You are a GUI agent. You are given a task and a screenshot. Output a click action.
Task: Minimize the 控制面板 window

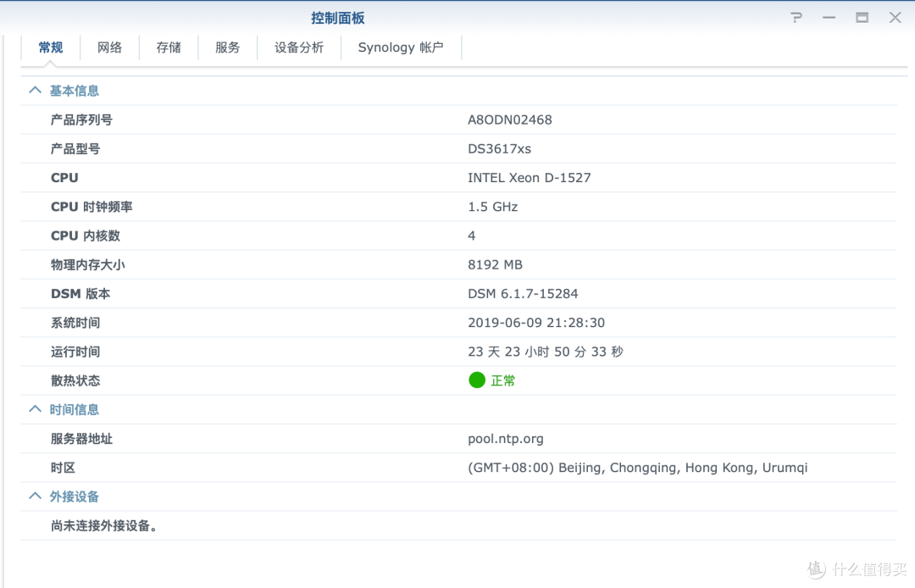tap(829, 18)
